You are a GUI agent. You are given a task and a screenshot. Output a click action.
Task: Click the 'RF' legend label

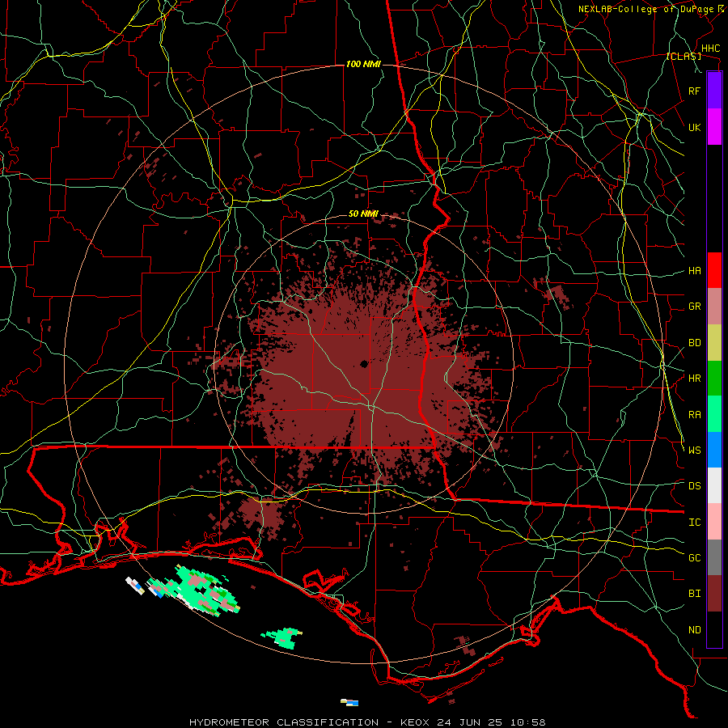(x=694, y=91)
